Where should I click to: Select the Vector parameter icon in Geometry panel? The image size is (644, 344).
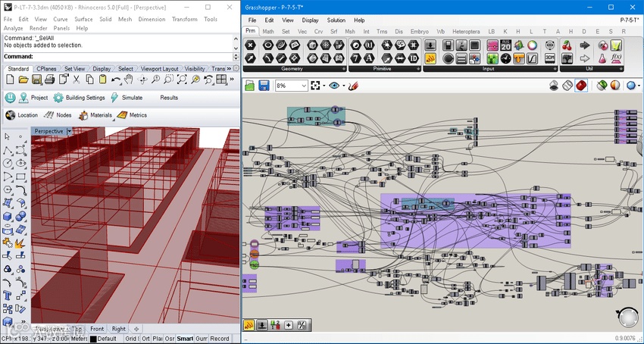point(251,58)
